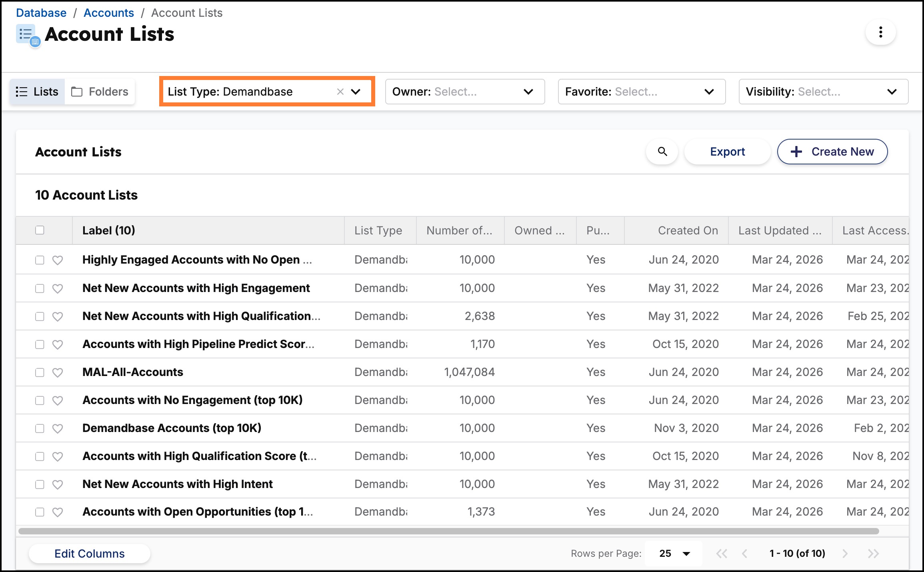Open the Visibility filter dropdown

coord(823,92)
